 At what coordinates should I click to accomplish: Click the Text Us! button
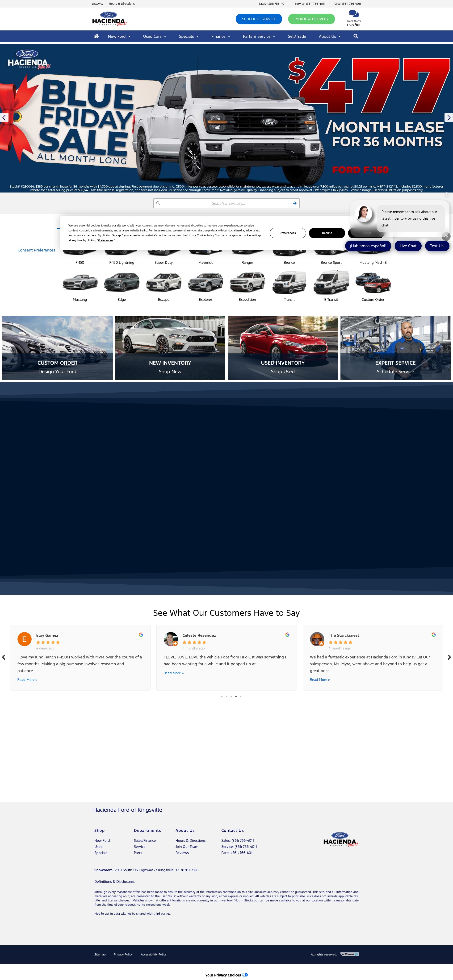point(437,246)
